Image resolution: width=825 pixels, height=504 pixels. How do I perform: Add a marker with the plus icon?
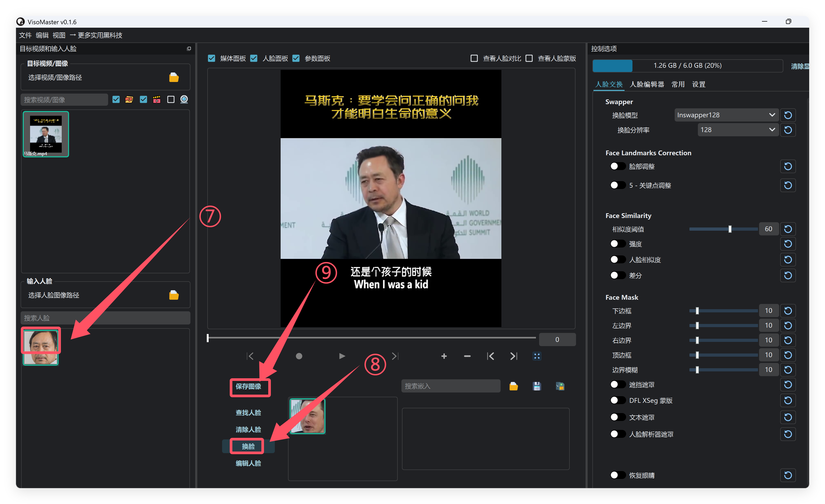444,356
